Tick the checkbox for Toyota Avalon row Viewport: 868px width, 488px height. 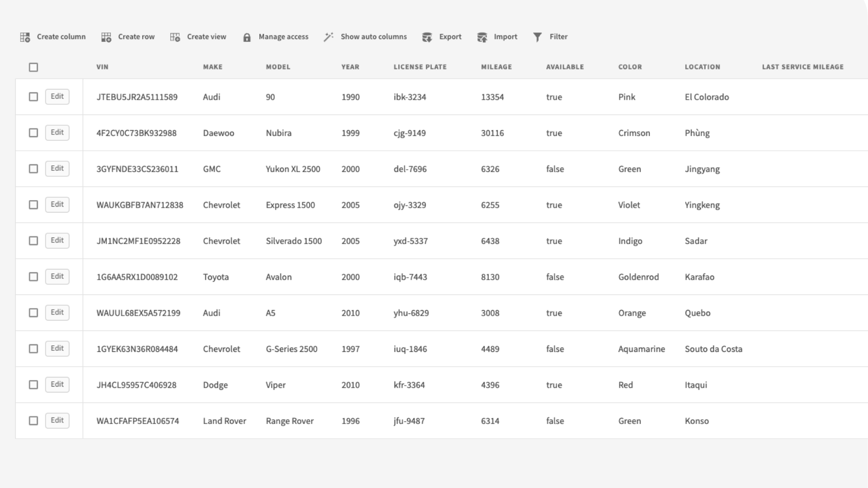coord(34,277)
